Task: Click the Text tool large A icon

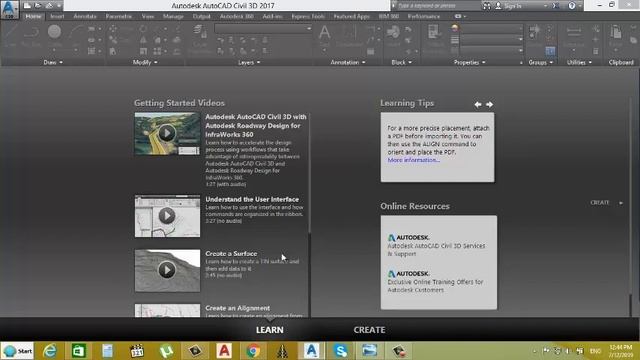Action: click(324, 33)
